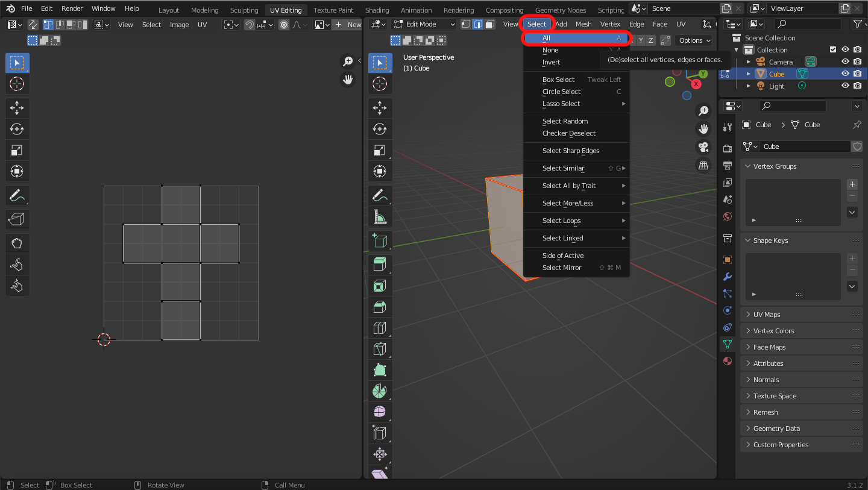This screenshot has height=490, width=868.
Task: Hide the Cube object in outliner
Action: [845, 74]
